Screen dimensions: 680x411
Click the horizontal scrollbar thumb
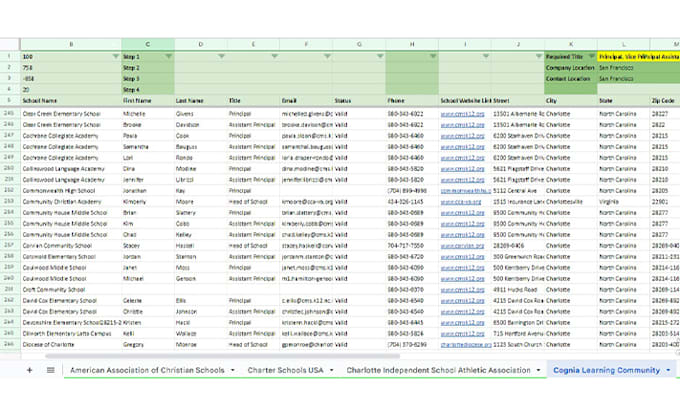(x=222, y=356)
